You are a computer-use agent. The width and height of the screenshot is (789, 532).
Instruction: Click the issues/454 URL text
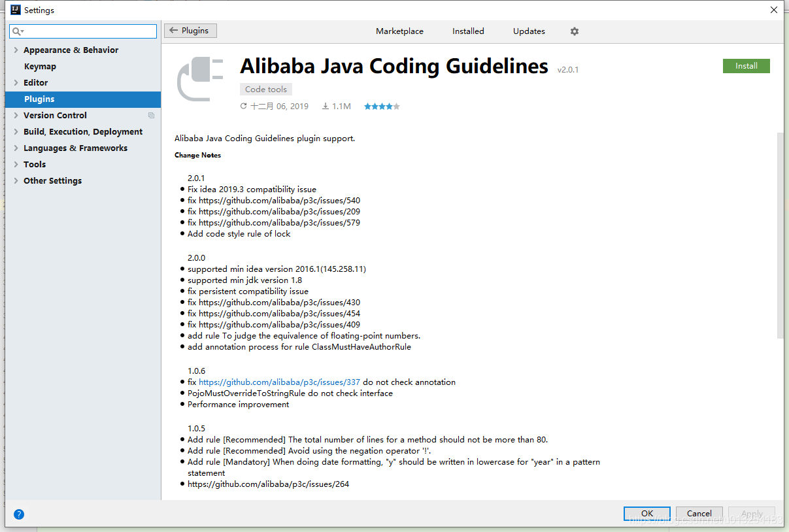280,314
